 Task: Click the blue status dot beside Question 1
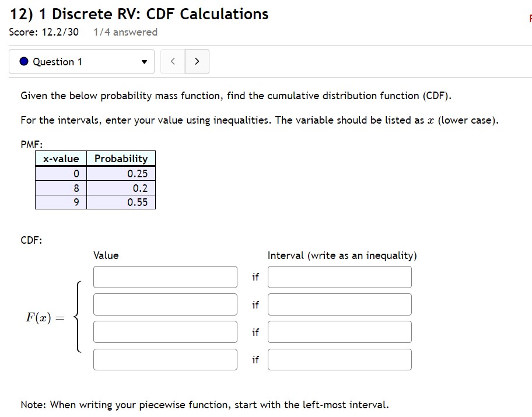pos(22,61)
